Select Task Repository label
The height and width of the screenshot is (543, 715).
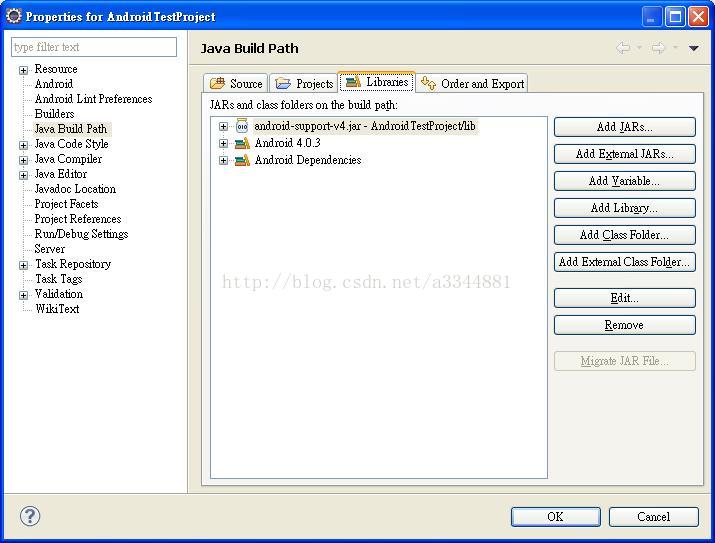(73, 264)
